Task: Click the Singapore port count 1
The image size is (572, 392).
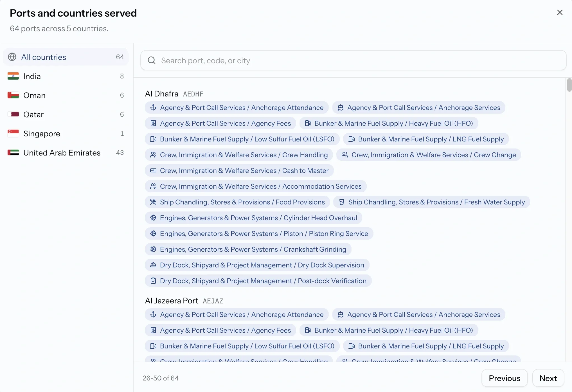Action: [x=122, y=134]
